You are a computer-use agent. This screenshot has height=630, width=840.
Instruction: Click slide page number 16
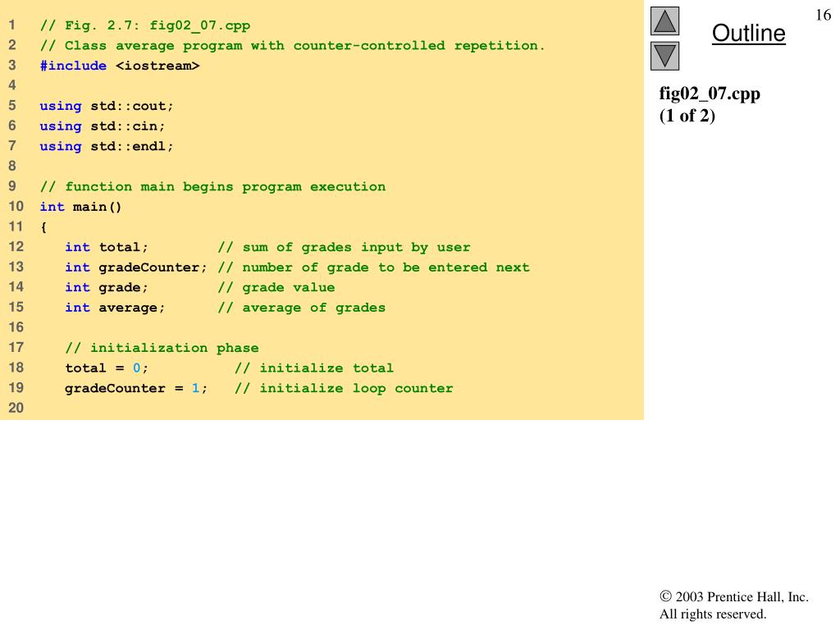[x=823, y=15]
